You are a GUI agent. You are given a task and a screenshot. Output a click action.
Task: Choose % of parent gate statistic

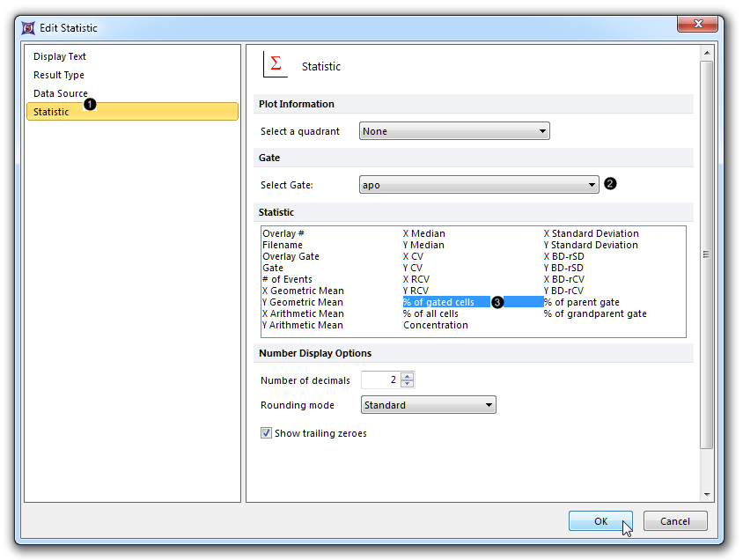581,302
